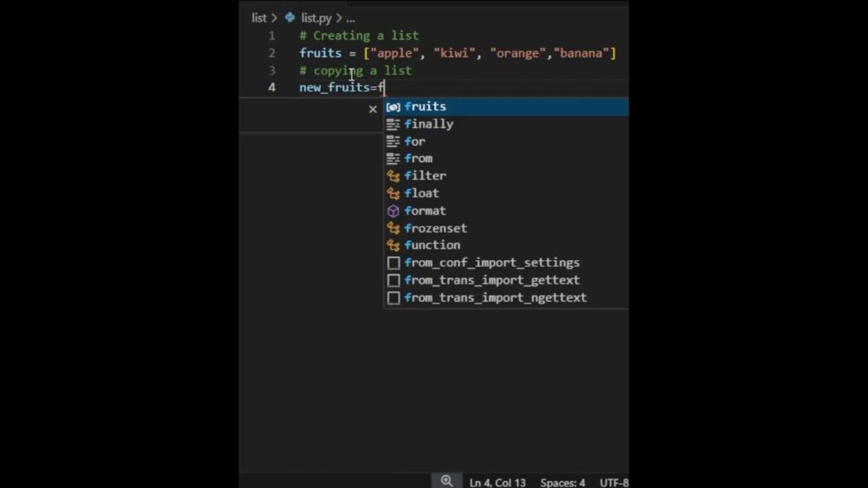The image size is (868, 488).
Task: Click the method icon beside format
Action: tap(393, 210)
